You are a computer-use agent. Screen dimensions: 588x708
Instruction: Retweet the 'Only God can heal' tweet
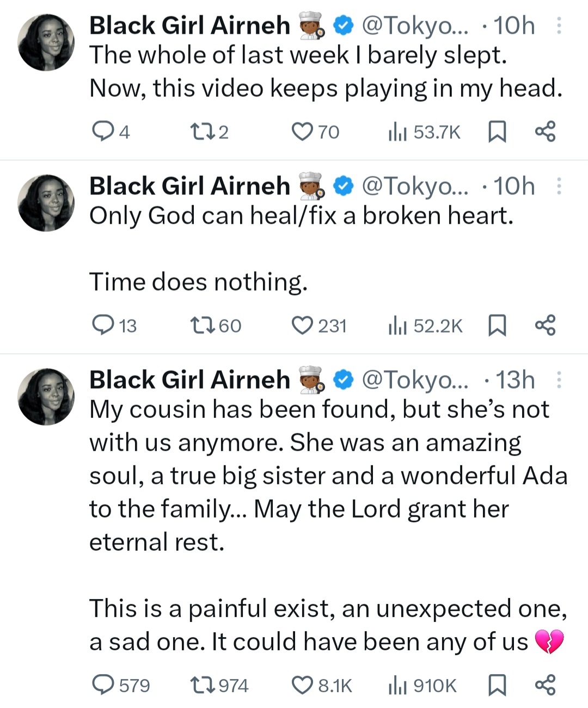[199, 325]
